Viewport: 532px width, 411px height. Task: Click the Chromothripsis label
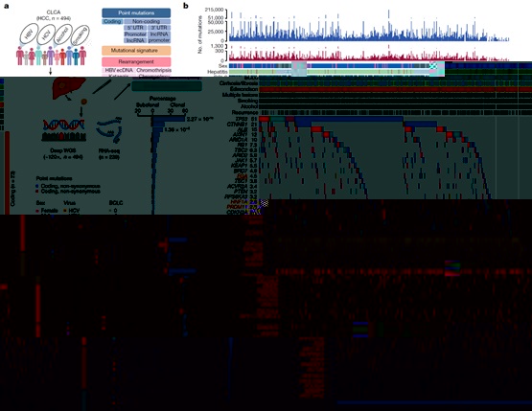(x=153, y=70)
